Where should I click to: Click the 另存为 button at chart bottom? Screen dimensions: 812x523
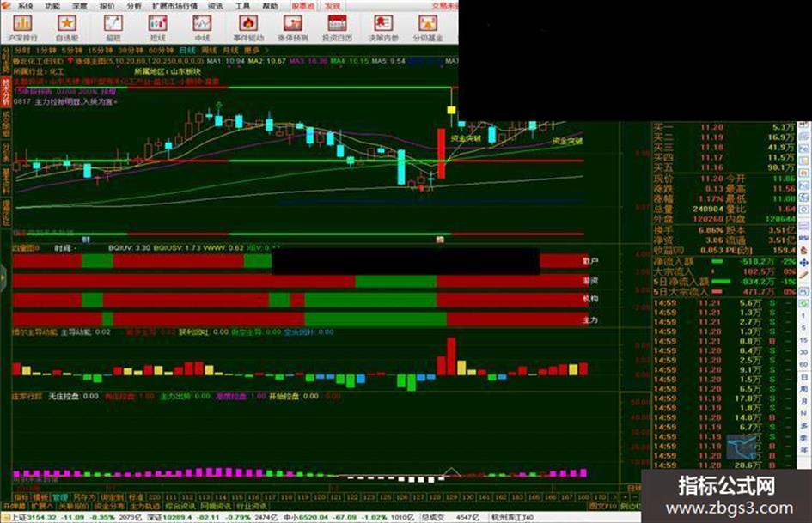point(84,497)
